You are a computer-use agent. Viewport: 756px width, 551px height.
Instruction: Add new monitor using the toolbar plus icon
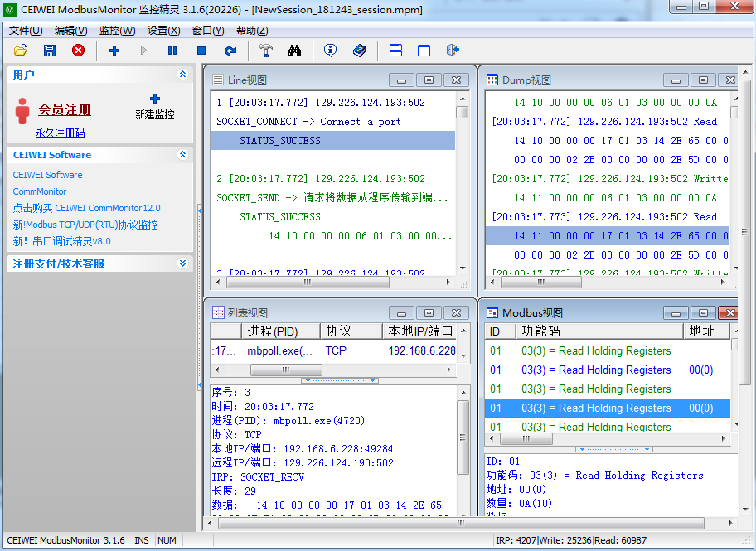pyautogui.click(x=114, y=51)
